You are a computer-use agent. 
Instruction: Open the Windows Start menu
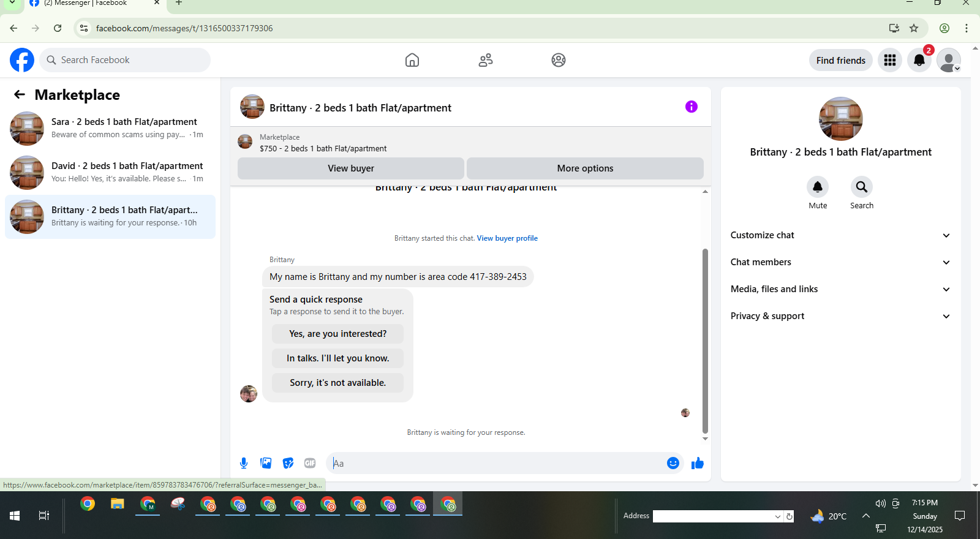click(x=15, y=516)
